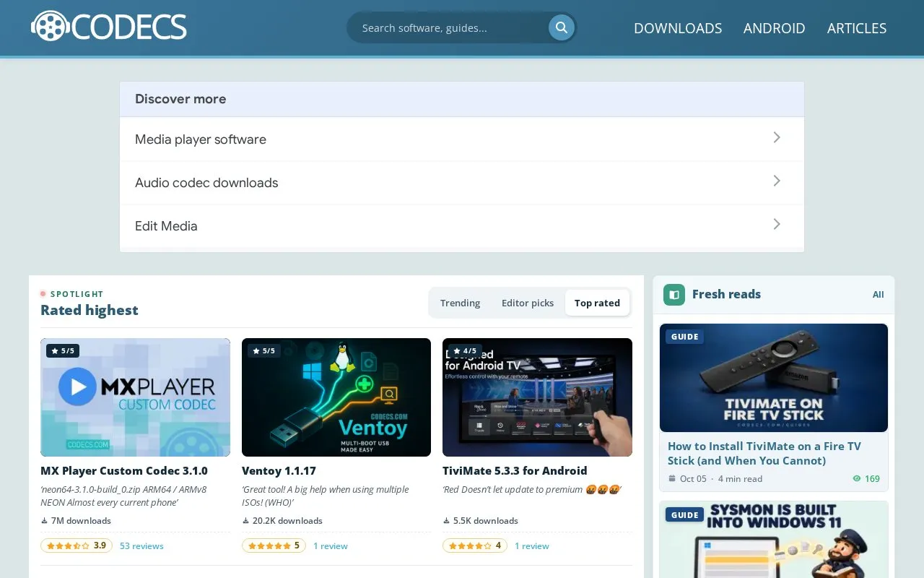Image resolution: width=924 pixels, height=578 pixels.
Task: Click the TiviMate on Fire TV Stick image
Action: point(774,378)
